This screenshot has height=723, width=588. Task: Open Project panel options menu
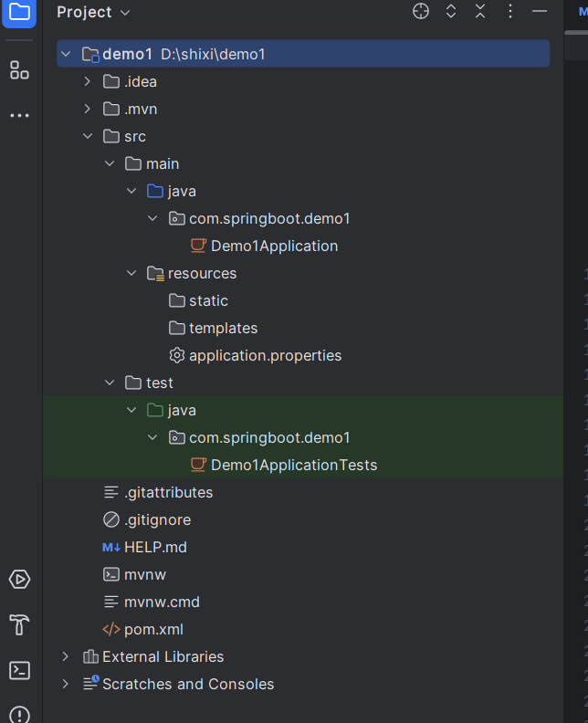tap(510, 11)
